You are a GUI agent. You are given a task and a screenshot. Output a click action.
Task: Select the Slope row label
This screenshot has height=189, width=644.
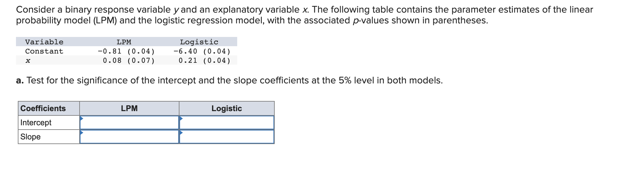coord(31,136)
